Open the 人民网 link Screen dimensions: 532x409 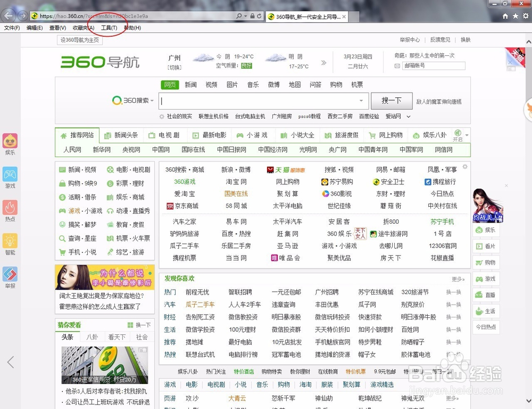point(72,150)
